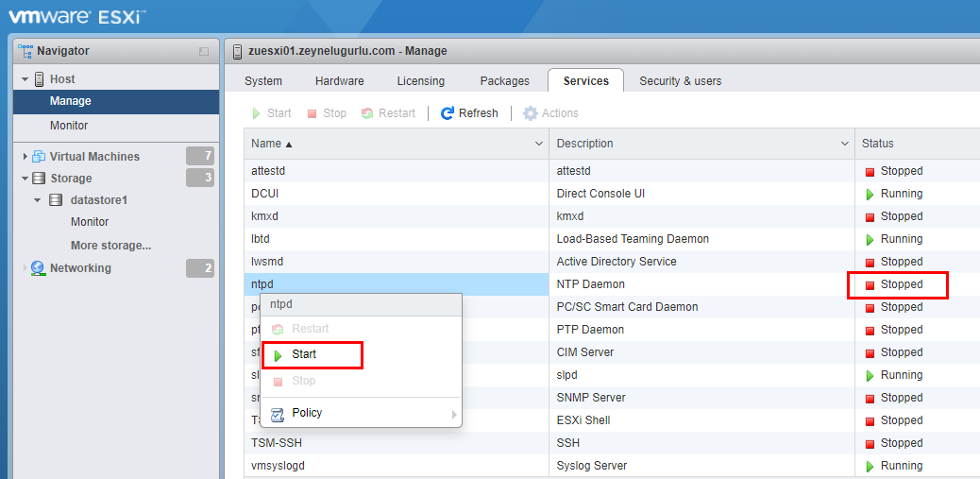Click the ESXi Shell description cell
This screenshot has height=479, width=980.
[x=701, y=420]
